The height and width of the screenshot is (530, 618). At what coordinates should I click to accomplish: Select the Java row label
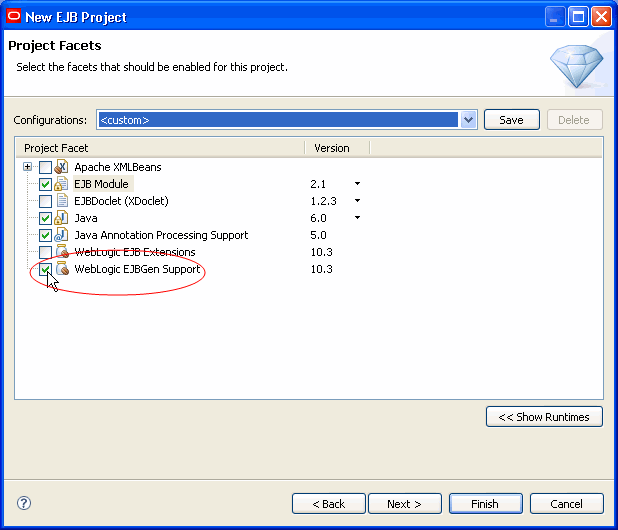[x=86, y=218]
